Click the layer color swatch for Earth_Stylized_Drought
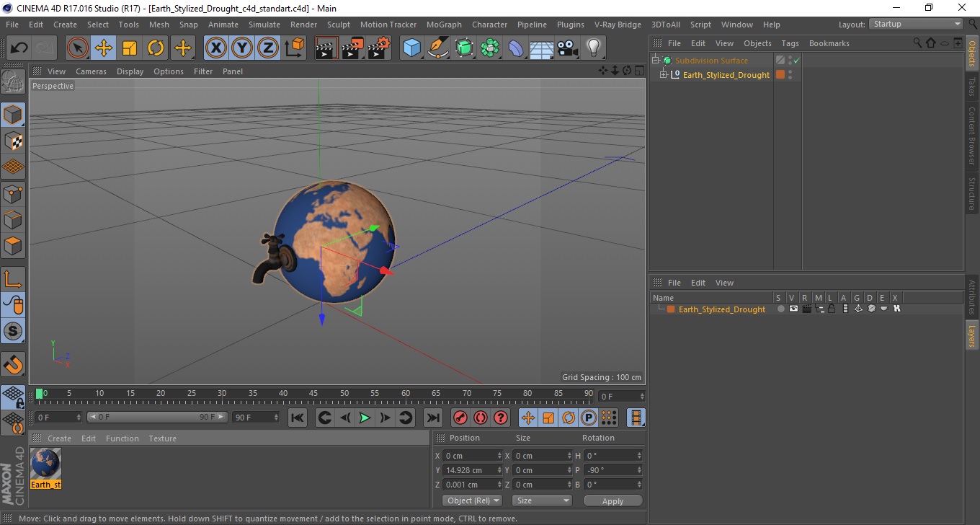Screen dimensions: 980x525 pyautogui.click(x=671, y=309)
